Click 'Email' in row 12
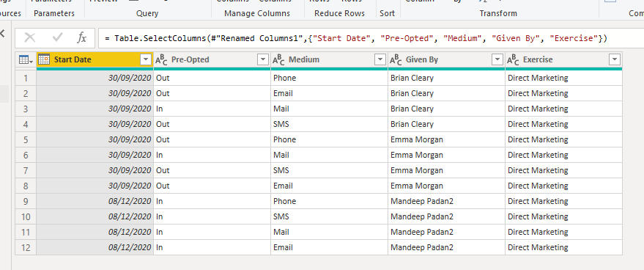This screenshot has width=644, height=270. (x=283, y=247)
